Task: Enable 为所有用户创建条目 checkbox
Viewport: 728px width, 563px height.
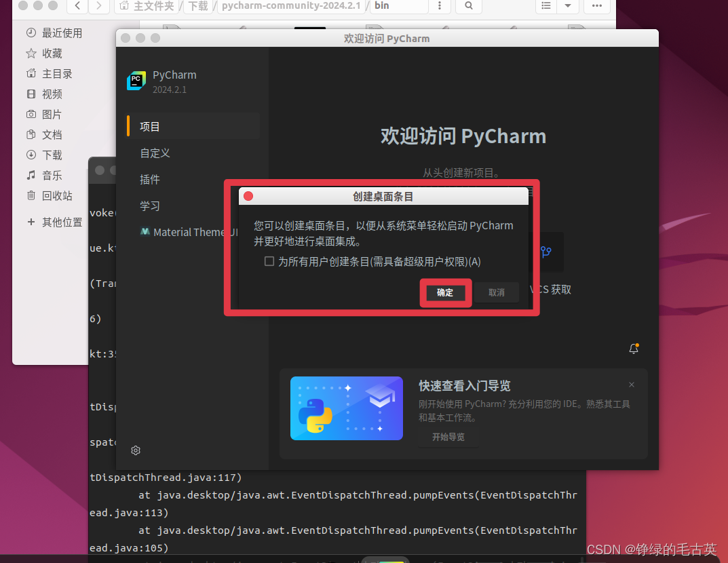Action: coord(269,261)
